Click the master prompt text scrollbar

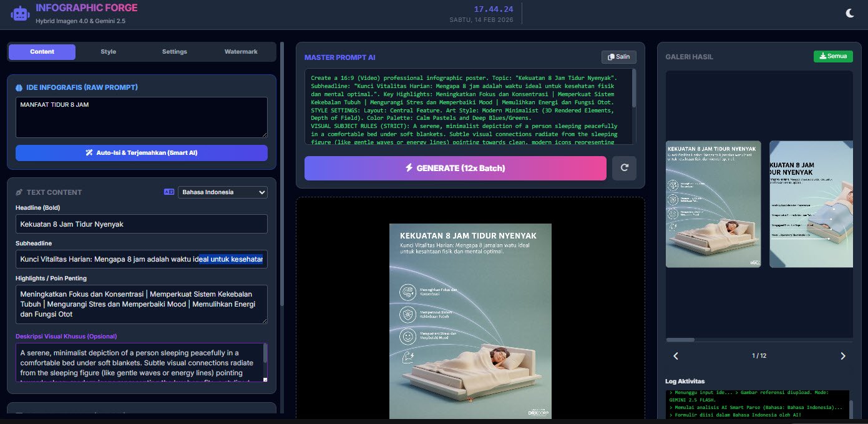(x=634, y=87)
